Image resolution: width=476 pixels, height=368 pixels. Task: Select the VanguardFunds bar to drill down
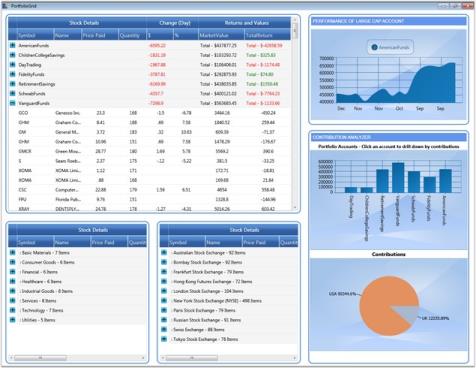click(398, 178)
